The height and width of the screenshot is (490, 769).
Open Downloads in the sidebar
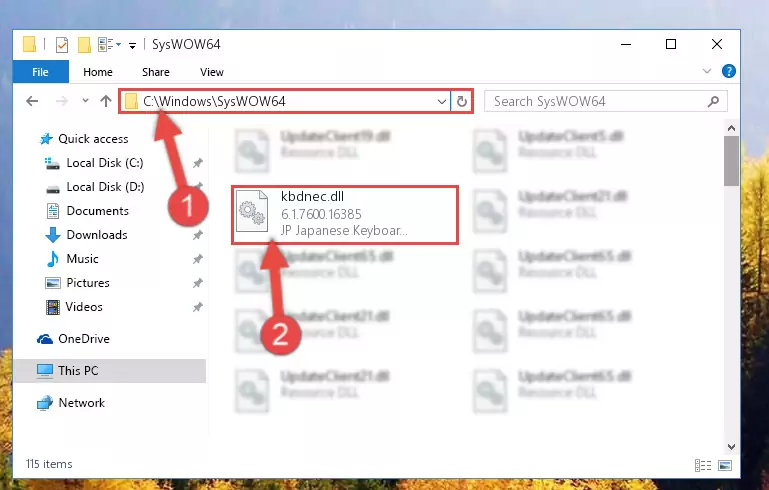(97, 235)
